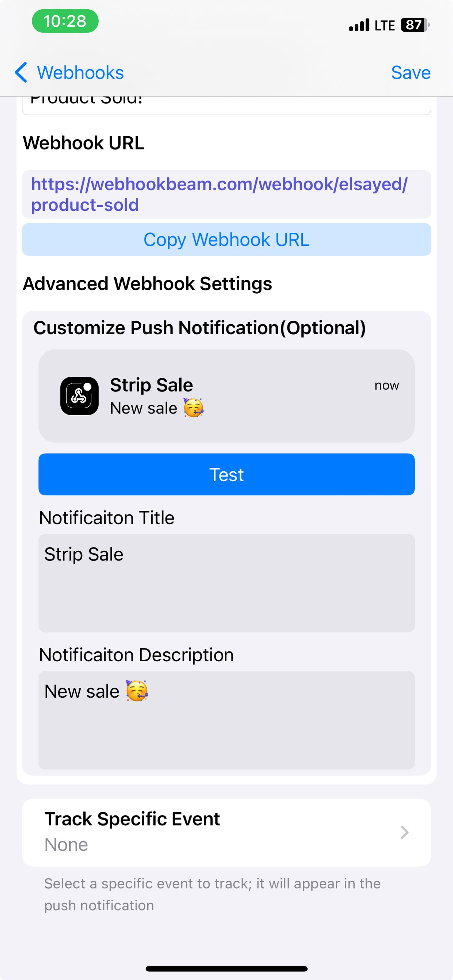Image resolution: width=453 pixels, height=980 pixels.
Task: Edit the Notificaiton Description text field
Action: tap(226, 720)
